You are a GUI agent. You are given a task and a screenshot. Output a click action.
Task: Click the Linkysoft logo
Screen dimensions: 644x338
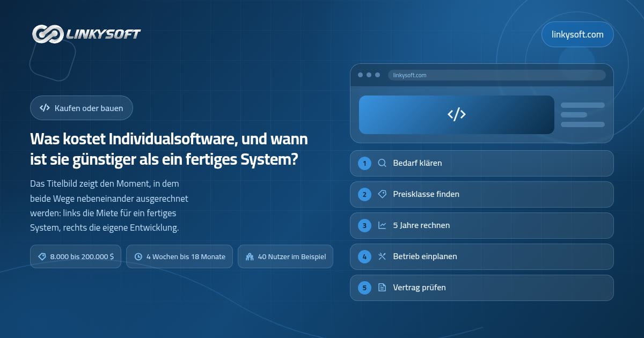[86, 34]
